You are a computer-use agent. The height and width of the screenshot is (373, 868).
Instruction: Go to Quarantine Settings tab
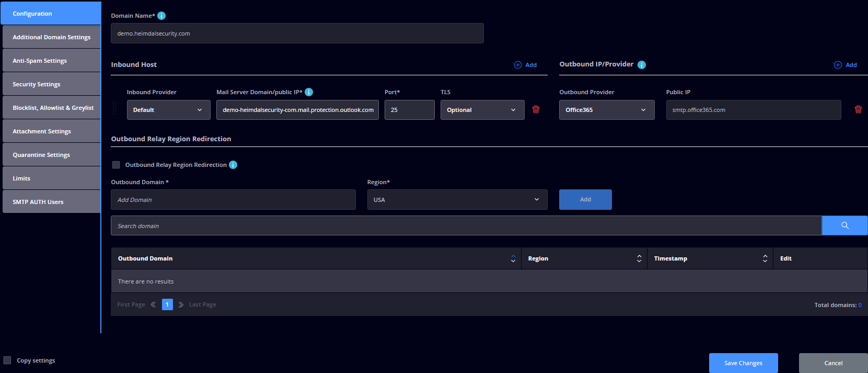[51, 155]
